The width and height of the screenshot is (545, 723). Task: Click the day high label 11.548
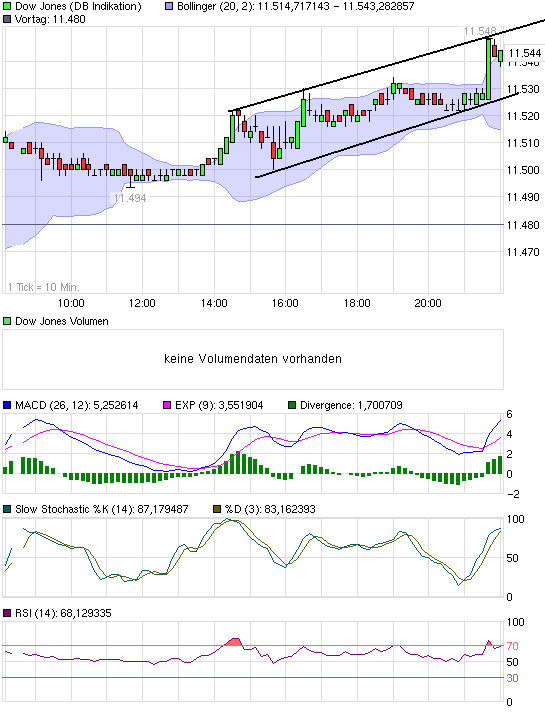[x=480, y=31]
